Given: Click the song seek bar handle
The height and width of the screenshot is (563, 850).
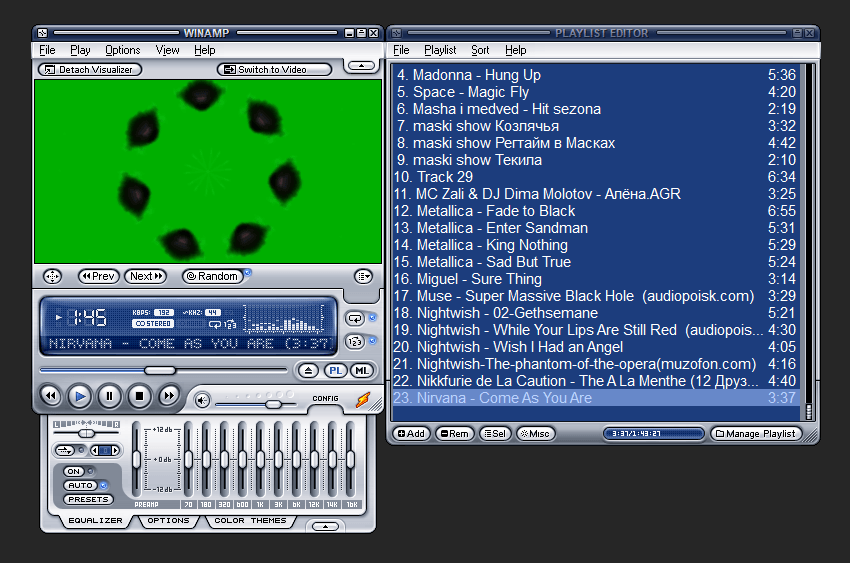Looking at the screenshot, I should (x=160, y=370).
